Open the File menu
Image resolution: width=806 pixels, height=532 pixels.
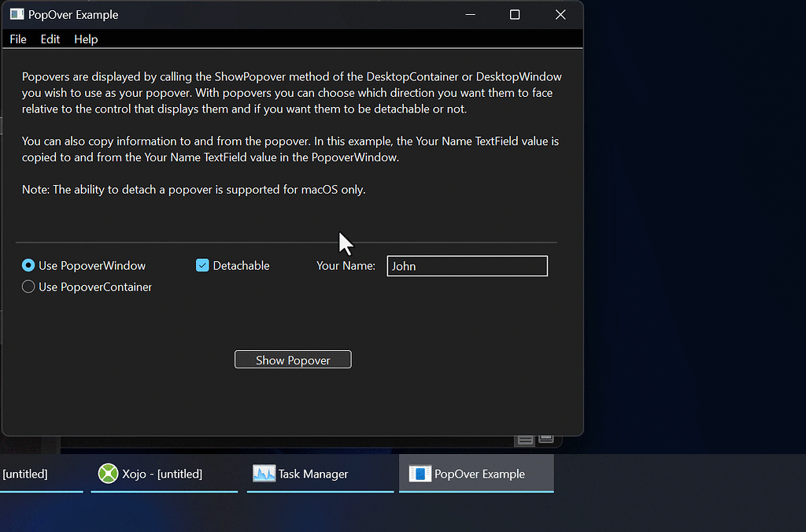tap(17, 39)
